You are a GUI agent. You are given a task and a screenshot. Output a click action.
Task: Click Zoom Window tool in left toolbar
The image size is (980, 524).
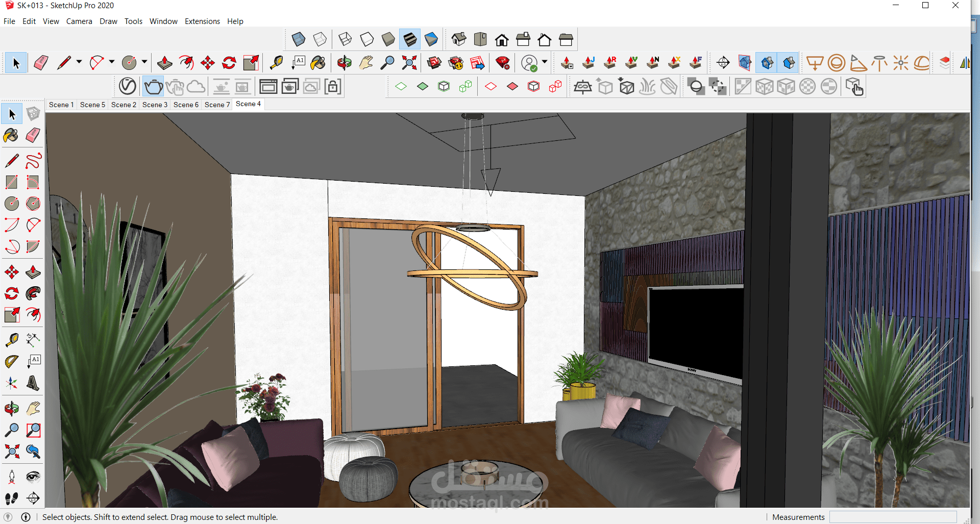point(33,430)
